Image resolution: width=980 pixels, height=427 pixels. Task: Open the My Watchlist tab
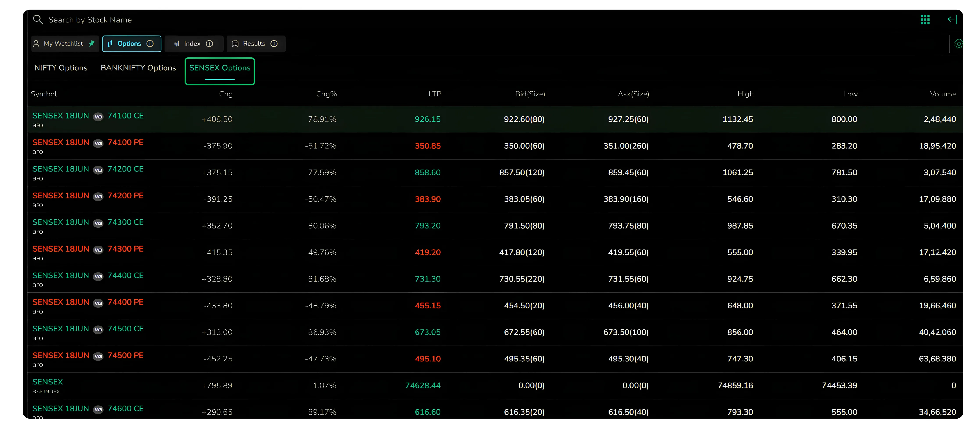click(65, 44)
